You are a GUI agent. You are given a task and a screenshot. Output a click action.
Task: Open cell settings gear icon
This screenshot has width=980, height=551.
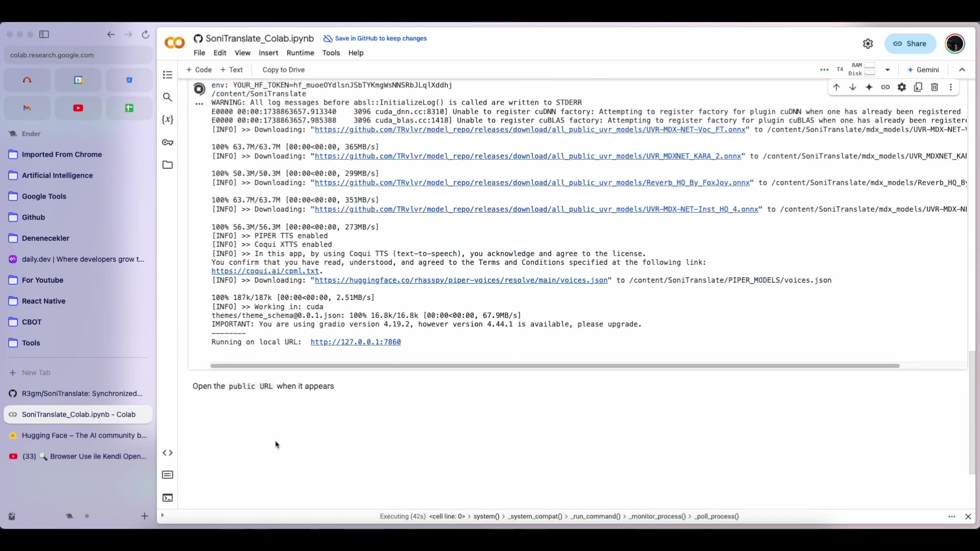[x=902, y=87]
